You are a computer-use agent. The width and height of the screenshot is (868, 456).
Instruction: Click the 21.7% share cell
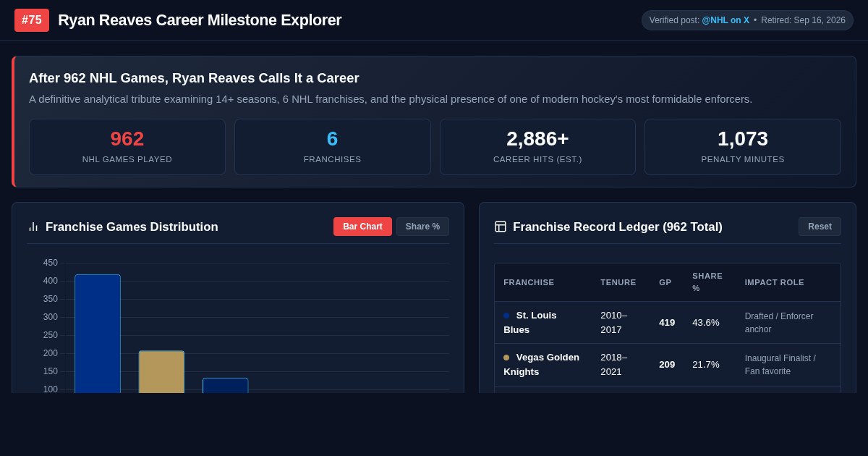pos(706,365)
